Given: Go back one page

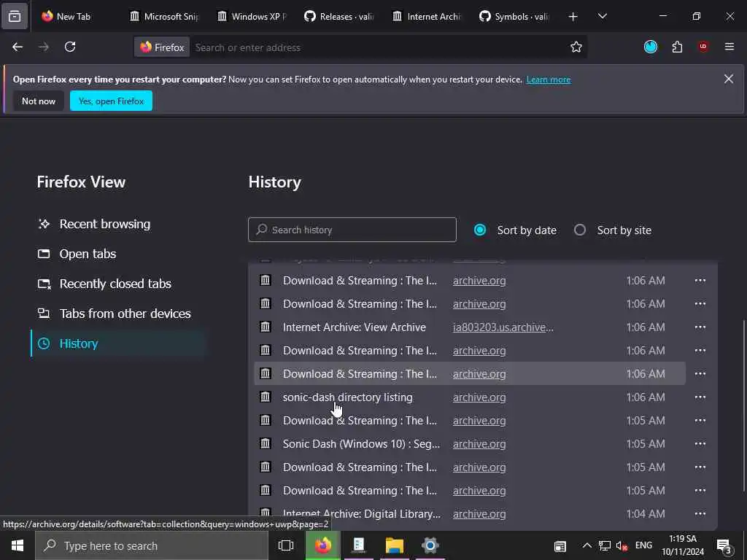Looking at the screenshot, I should (x=18, y=47).
